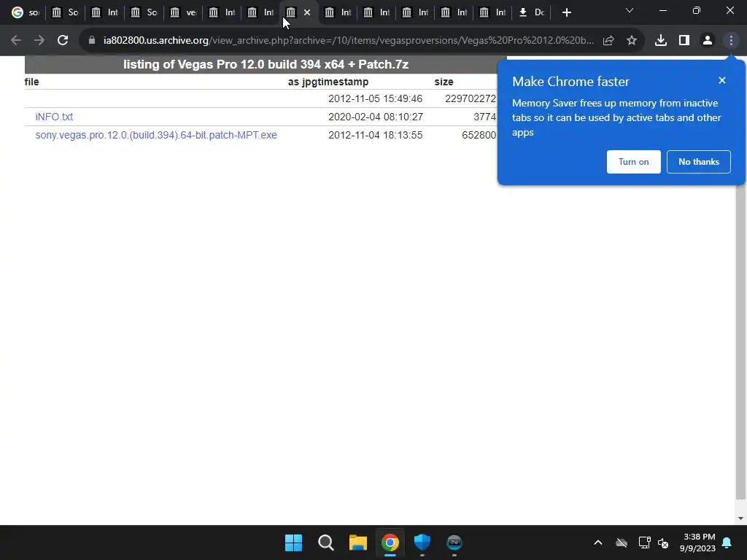Open the screen recorder taskbar app
747x560 pixels.
tap(454, 542)
